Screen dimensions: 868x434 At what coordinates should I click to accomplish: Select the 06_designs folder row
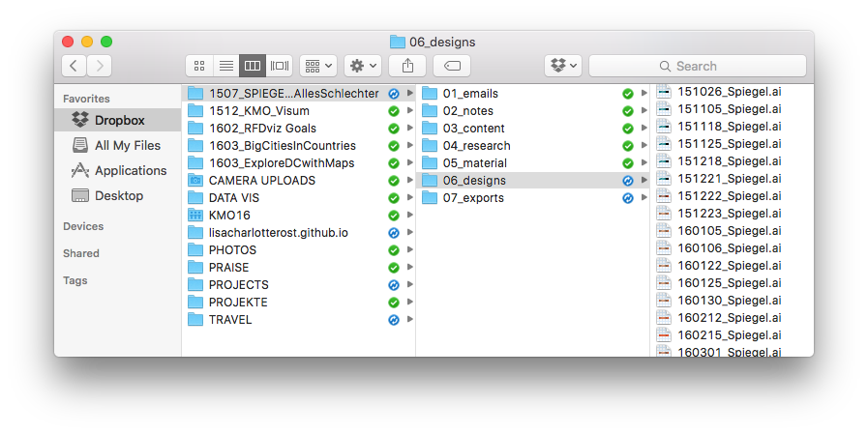pyautogui.click(x=532, y=180)
